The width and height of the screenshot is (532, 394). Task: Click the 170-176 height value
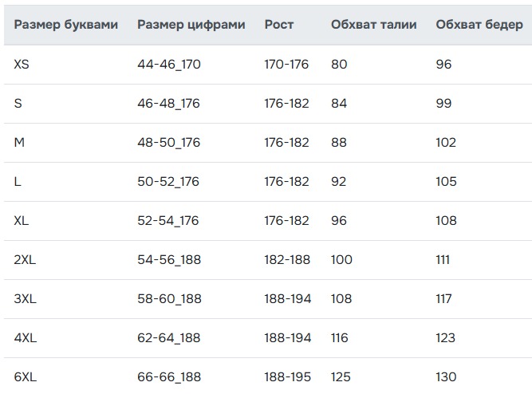pyautogui.click(x=286, y=64)
